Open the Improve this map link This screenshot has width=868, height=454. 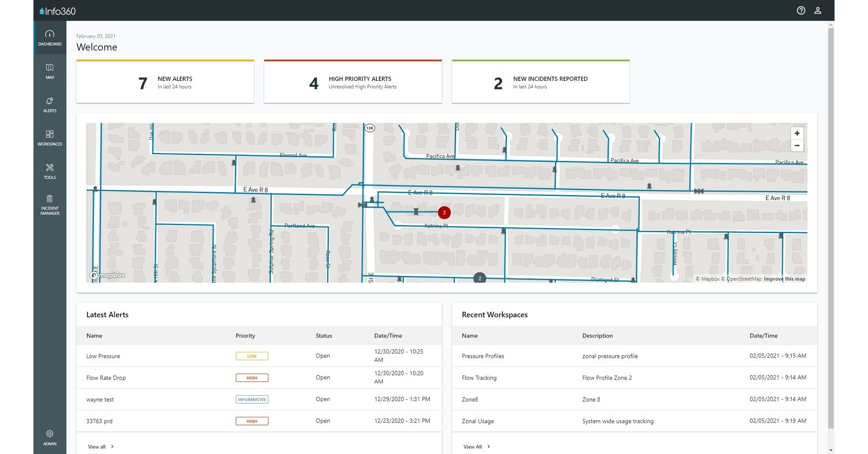[784, 279]
